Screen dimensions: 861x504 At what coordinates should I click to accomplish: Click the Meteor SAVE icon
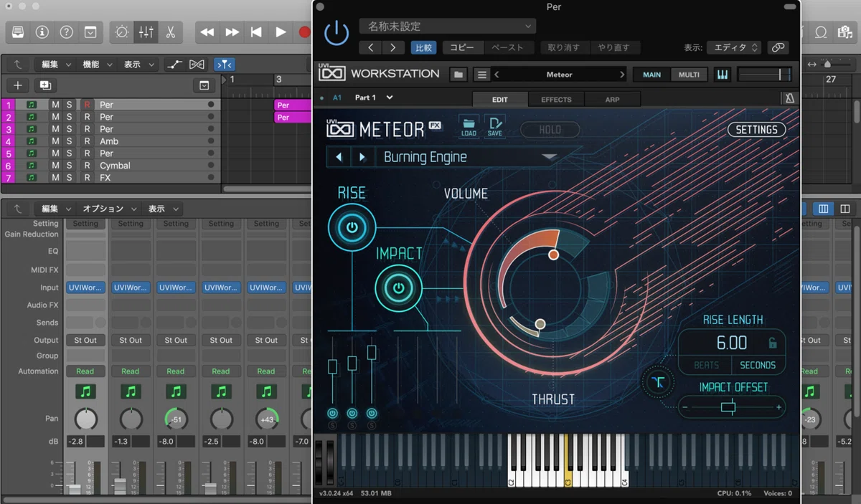click(495, 127)
